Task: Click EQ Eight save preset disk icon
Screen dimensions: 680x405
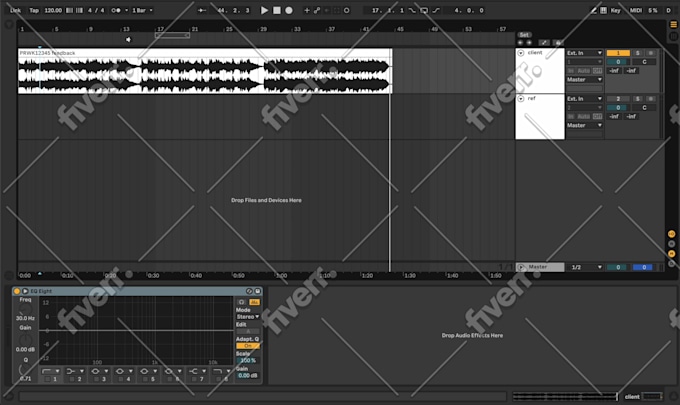Action: tap(257, 291)
